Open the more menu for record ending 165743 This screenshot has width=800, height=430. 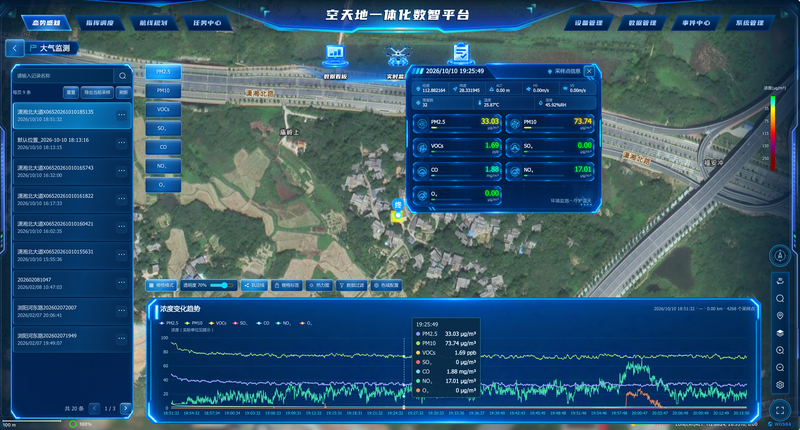click(121, 171)
